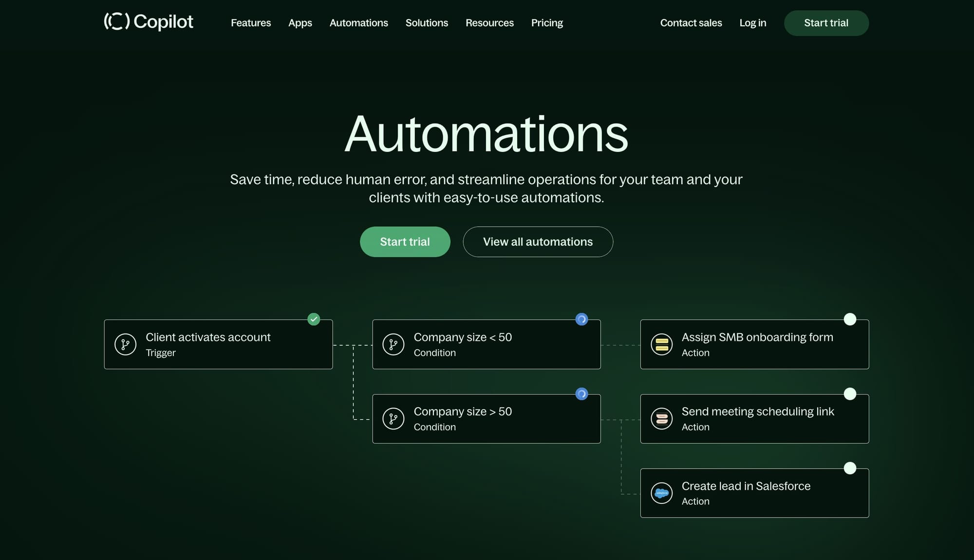Image resolution: width=974 pixels, height=560 pixels.
Task: Click the scheduling icon on Send meeting scheduling link
Action: (x=662, y=418)
